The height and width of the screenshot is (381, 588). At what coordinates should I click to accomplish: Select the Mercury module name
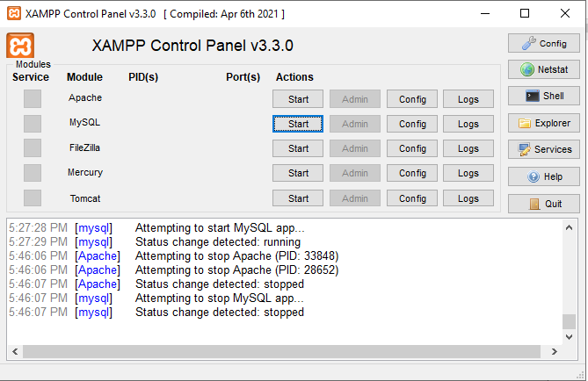85,172
